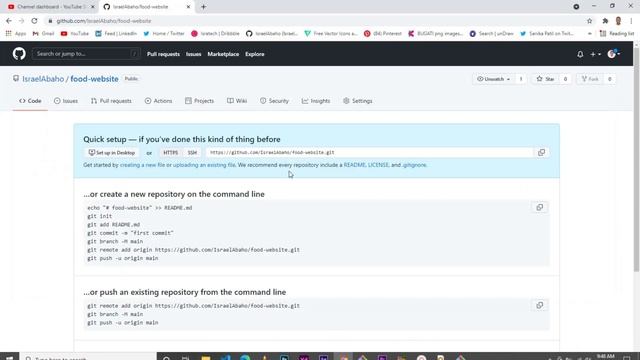Click Set up in Desktop button

[x=111, y=153]
